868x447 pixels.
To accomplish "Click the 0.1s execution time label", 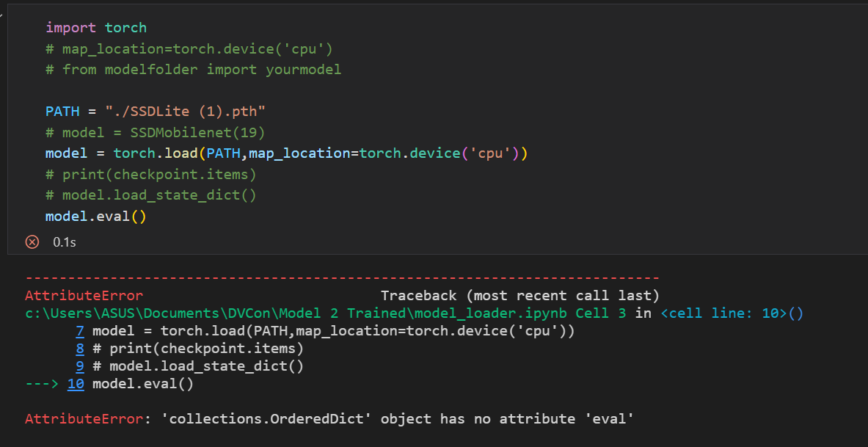I will tap(64, 241).
